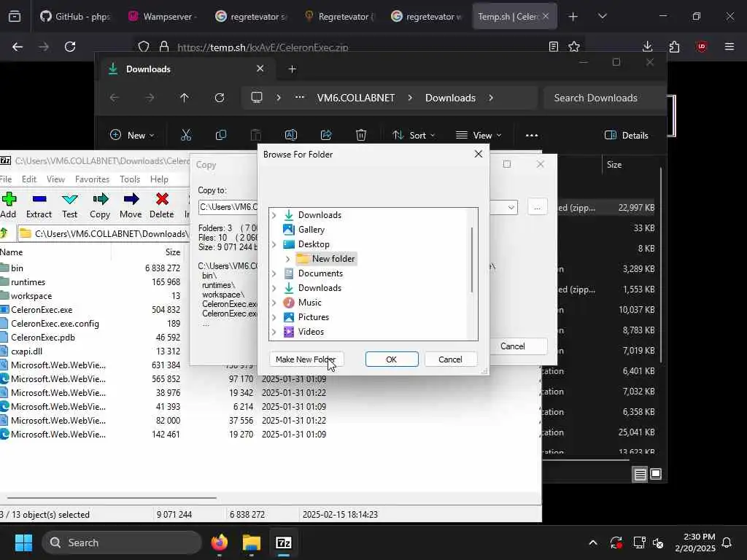Click the 7-Zip parent folder up icon
Viewport: 747px width, 560px height.
pos(5,233)
